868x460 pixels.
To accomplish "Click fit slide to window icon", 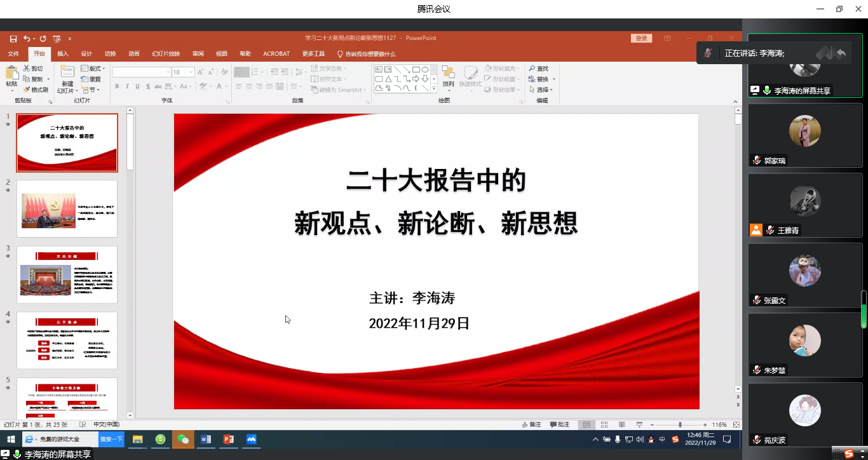I will [736, 424].
